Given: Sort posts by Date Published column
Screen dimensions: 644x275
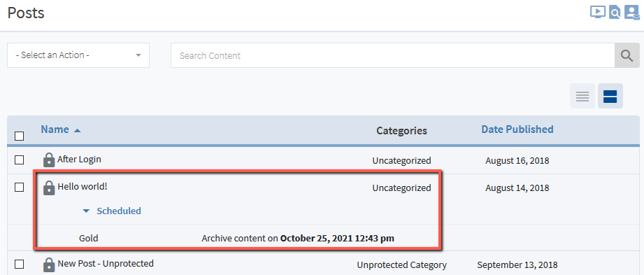Looking at the screenshot, I should [517, 129].
